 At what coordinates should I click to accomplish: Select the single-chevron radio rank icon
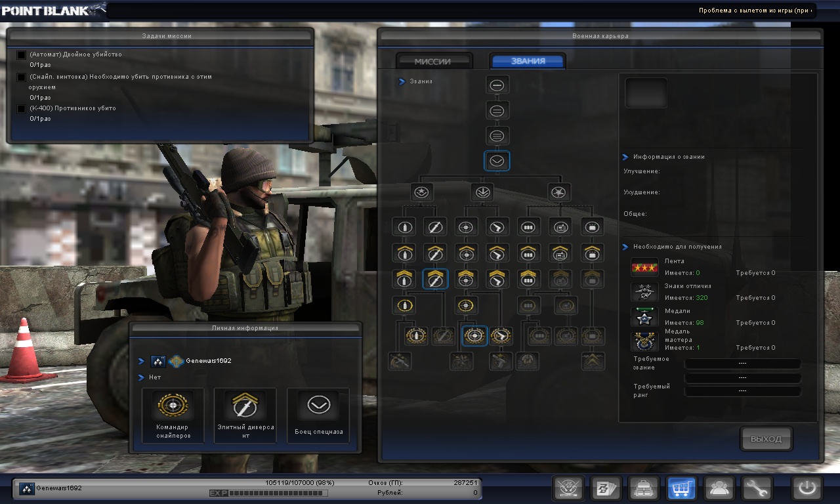point(560,253)
